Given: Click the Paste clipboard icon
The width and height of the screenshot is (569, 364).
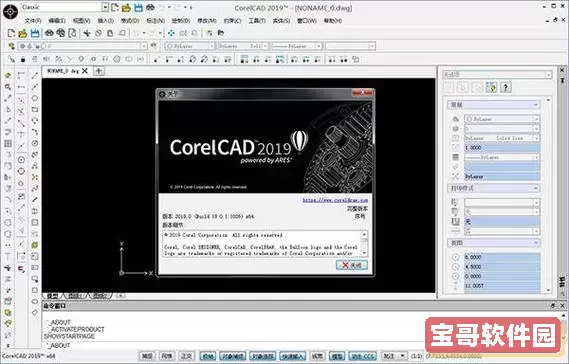Looking at the screenshot, I should [110, 33].
